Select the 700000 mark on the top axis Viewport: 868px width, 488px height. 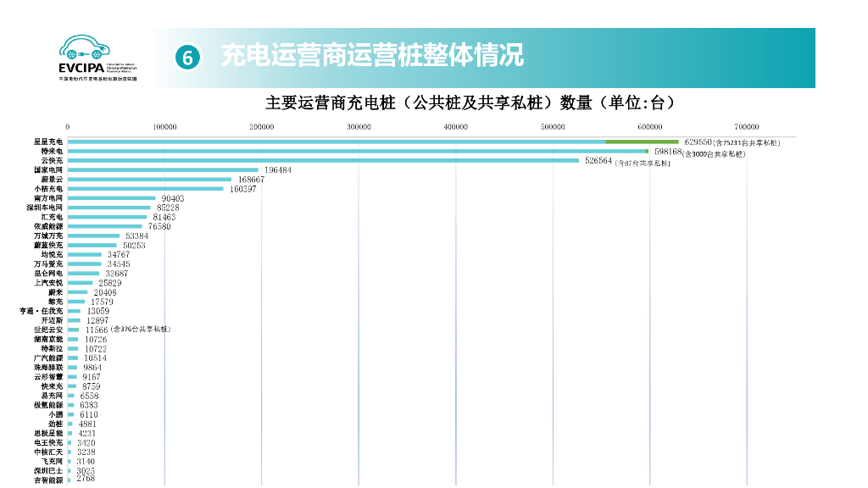coord(746,122)
